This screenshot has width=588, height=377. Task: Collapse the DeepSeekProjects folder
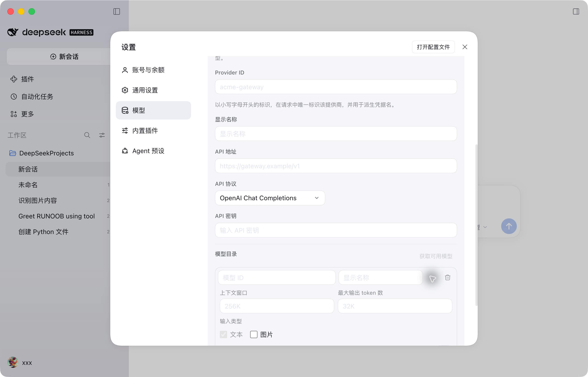41,153
